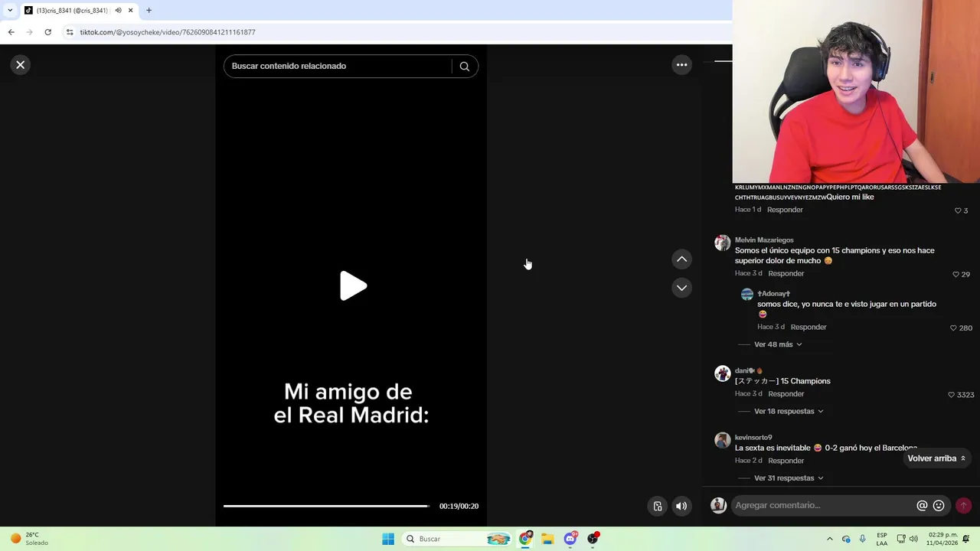This screenshot has height=551, width=980.
Task: Click Melvin Mazariegos's avatar
Action: (722, 243)
